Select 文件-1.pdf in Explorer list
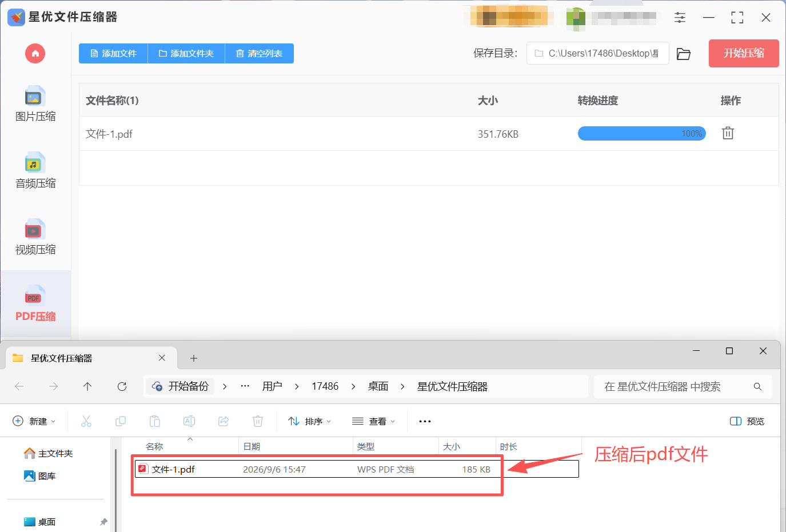 point(357,469)
